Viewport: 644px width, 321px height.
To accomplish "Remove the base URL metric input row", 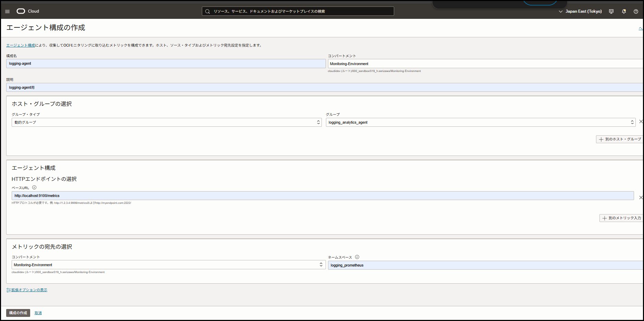I will 641,197.
